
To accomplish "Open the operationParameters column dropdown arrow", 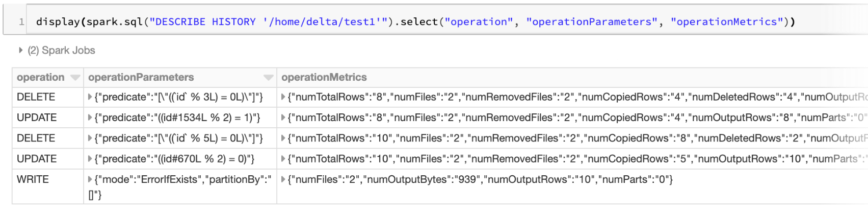I will pos(269,78).
